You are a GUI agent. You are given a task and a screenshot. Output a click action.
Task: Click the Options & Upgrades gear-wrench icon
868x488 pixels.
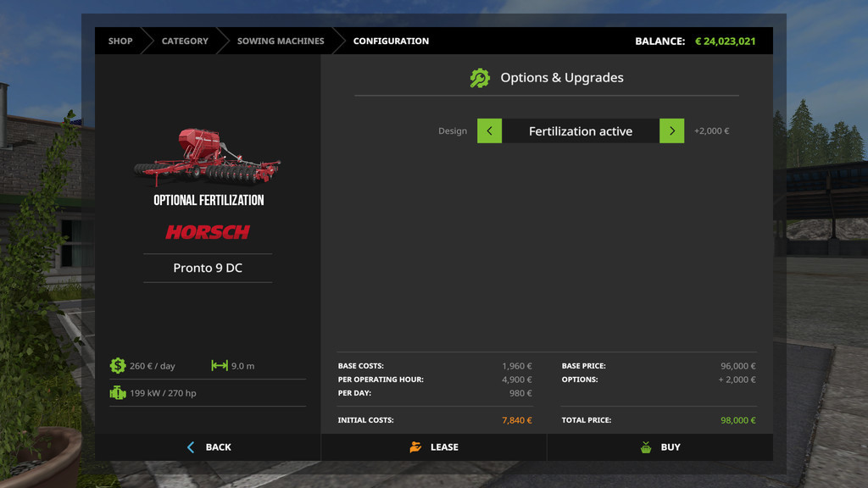click(480, 78)
